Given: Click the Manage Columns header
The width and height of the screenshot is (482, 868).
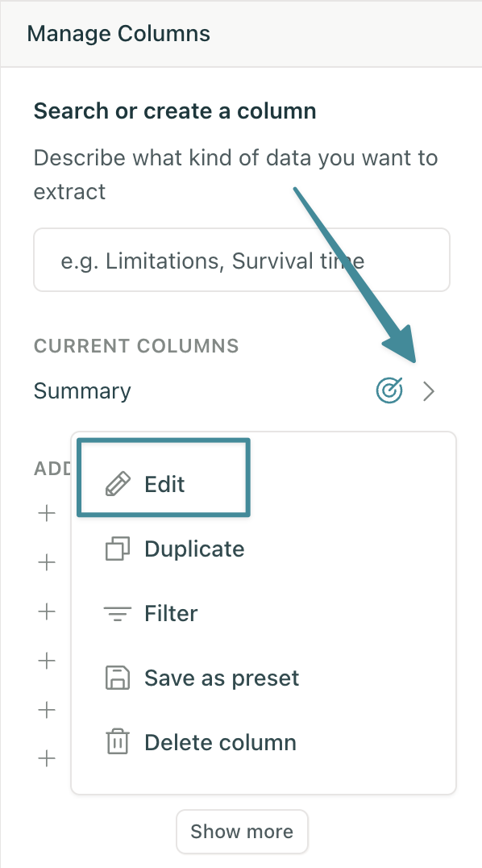Looking at the screenshot, I should (118, 33).
